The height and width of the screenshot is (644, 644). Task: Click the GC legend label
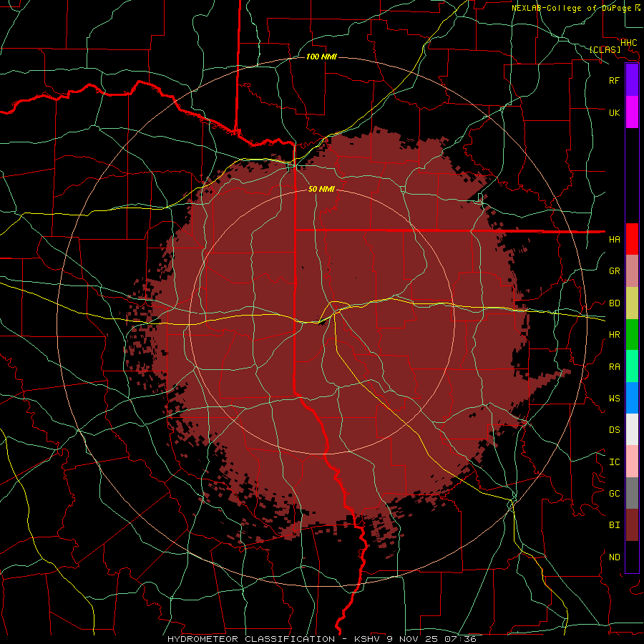pos(614,493)
